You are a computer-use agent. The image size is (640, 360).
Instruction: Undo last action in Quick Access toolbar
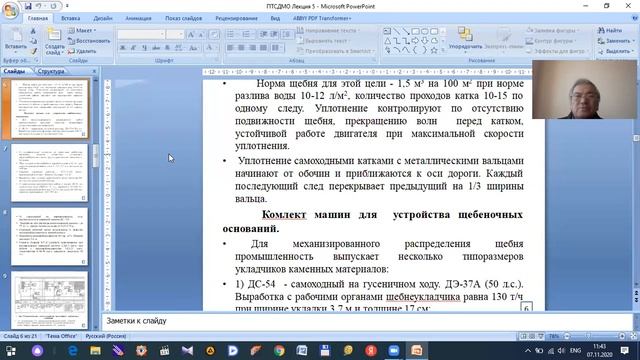pyautogui.click(x=39, y=6)
